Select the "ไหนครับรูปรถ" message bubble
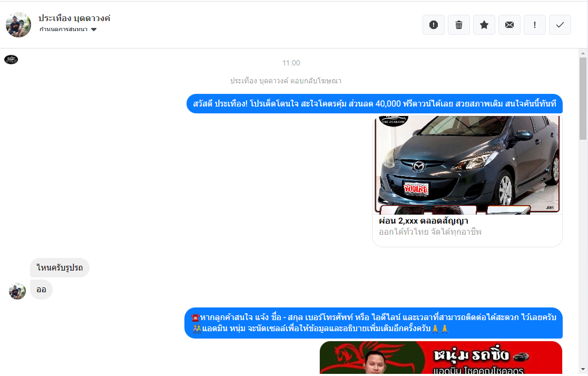 click(60, 268)
